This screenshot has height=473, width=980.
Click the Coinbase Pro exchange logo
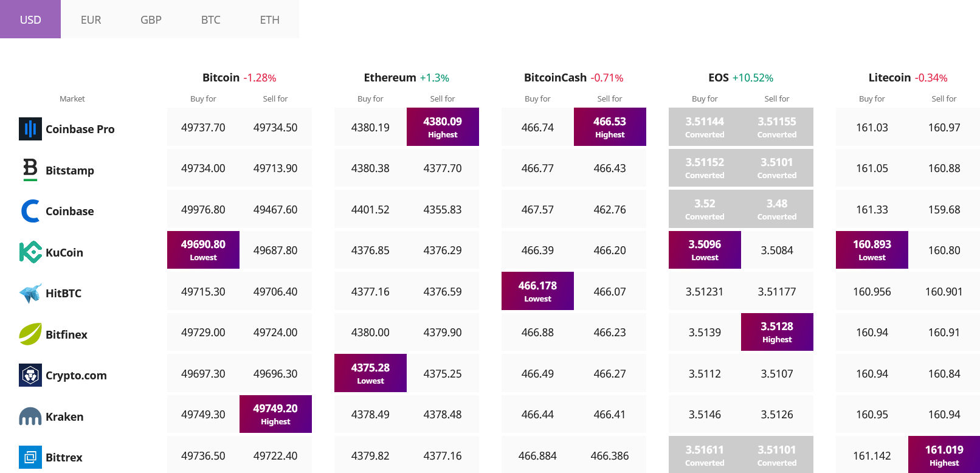[30, 129]
